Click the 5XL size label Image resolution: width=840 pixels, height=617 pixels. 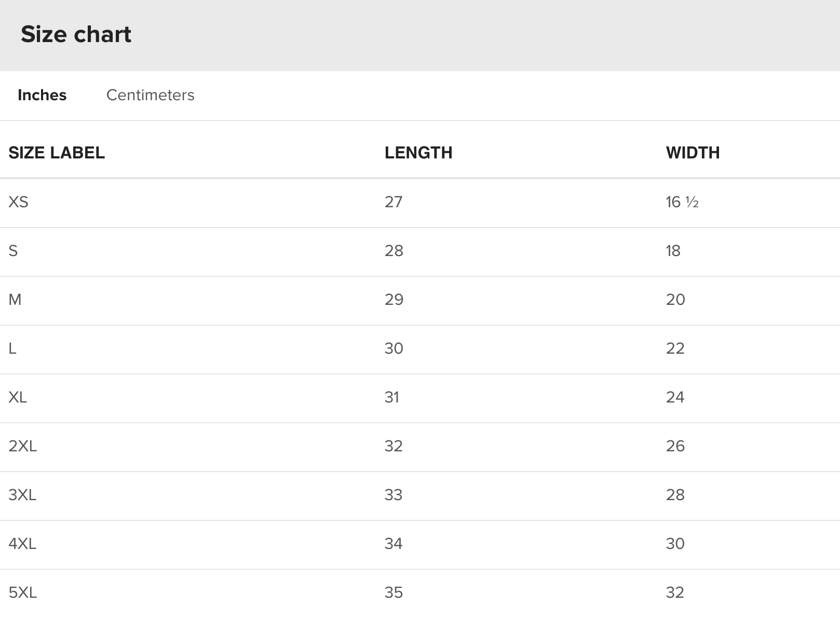pyautogui.click(x=23, y=593)
